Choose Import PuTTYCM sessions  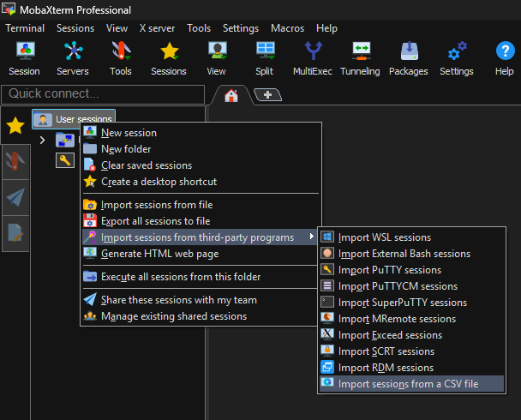click(x=411, y=286)
